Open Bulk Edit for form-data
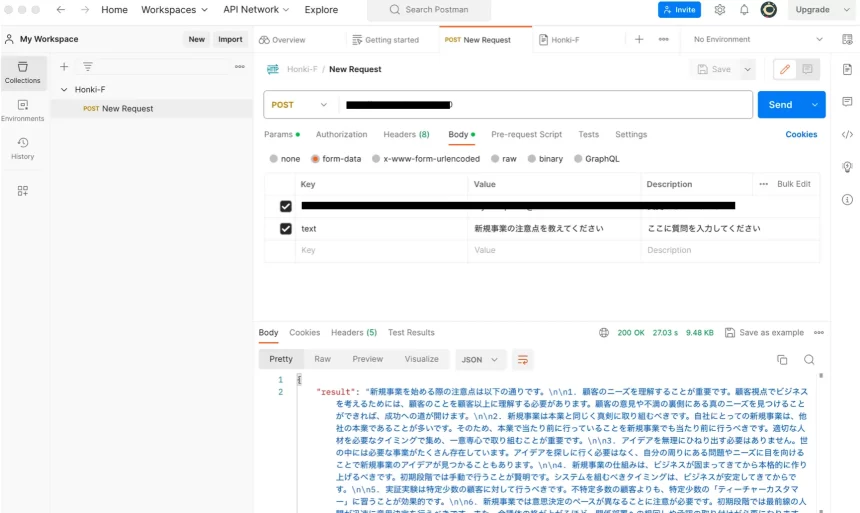Viewport: 860px width, 513px height. tap(794, 184)
